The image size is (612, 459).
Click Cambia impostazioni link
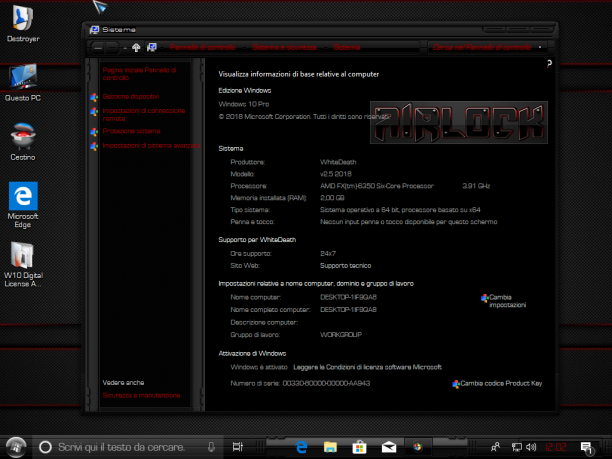coord(507,301)
